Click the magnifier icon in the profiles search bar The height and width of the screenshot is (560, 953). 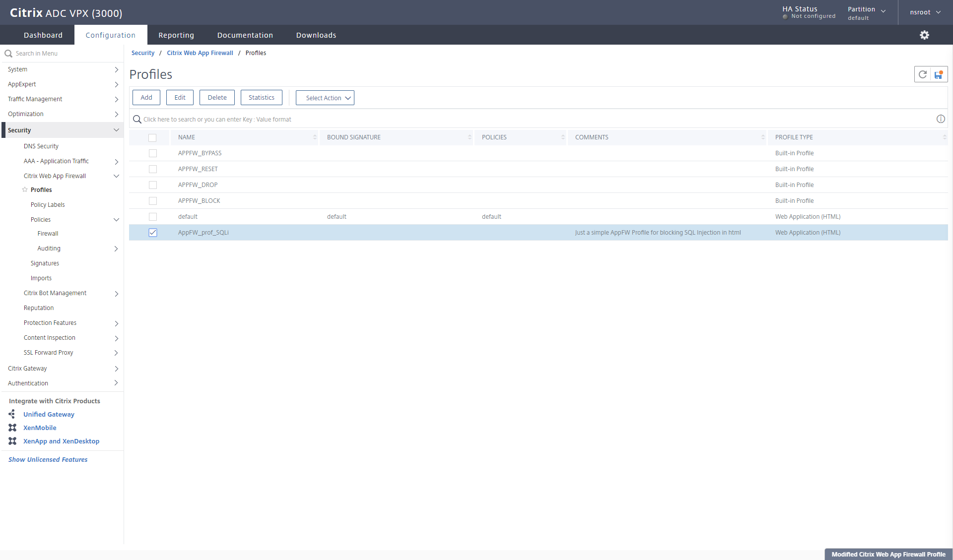click(137, 120)
